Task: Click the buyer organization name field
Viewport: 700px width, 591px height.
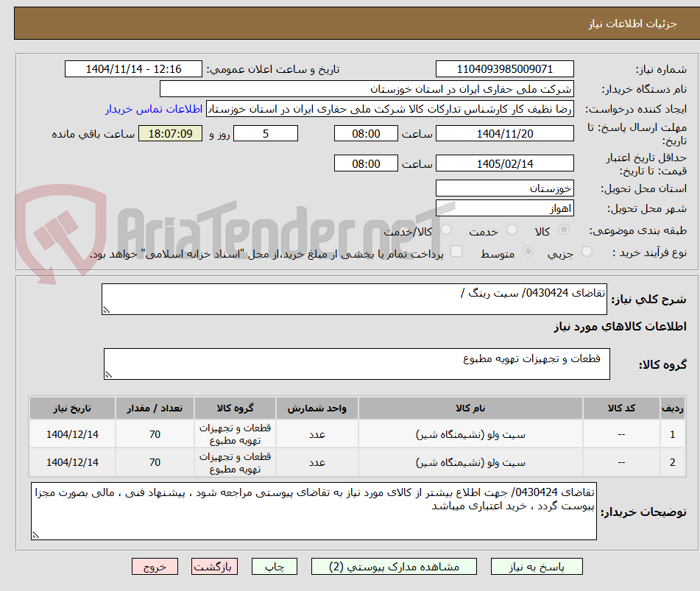Action: (367, 89)
